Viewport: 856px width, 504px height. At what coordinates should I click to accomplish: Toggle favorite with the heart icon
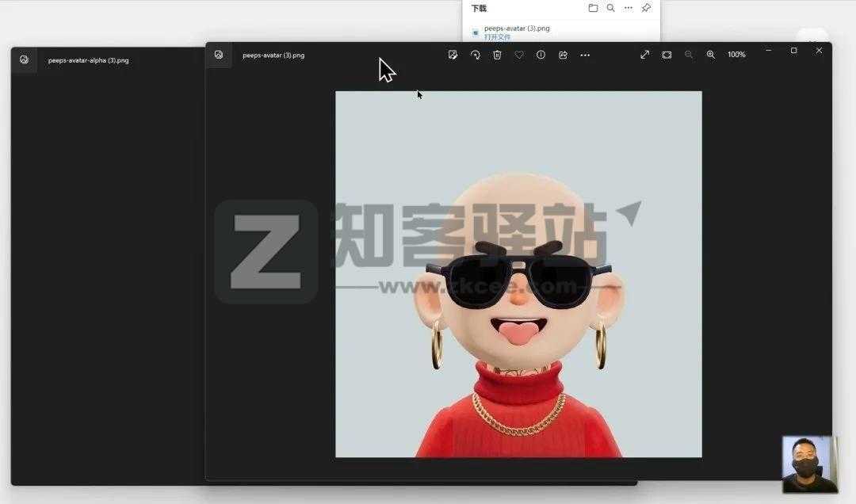pyautogui.click(x=519, y=55)
